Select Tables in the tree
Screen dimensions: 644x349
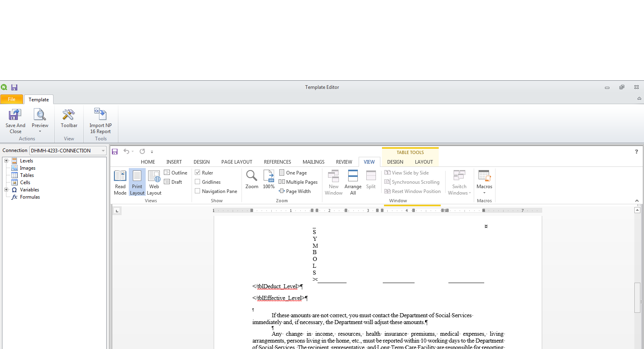pyautogui.click(x=27, y=175)
